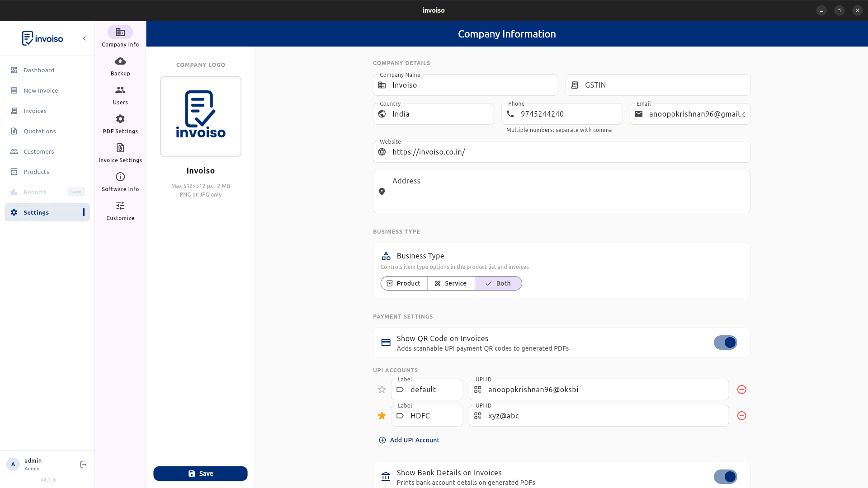Open the Country field
Image resolution: width=868 pixels, height=488 pixels.
tap(433, 114)
